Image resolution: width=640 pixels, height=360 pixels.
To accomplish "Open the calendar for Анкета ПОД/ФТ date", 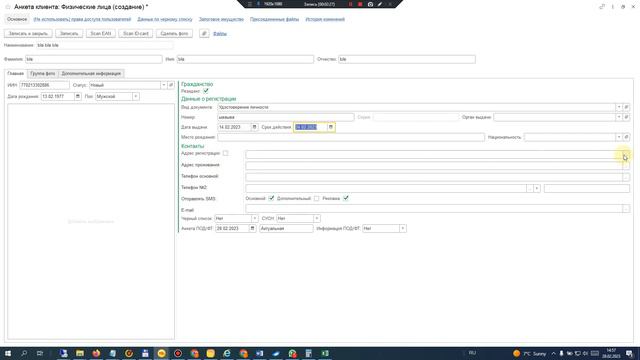I will point(252,229).
